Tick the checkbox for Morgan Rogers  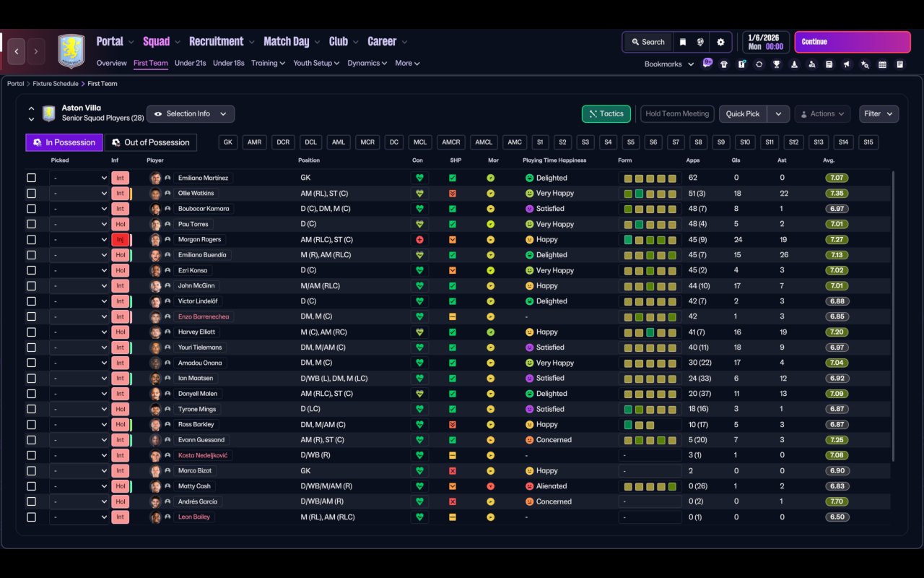(31, 239)
